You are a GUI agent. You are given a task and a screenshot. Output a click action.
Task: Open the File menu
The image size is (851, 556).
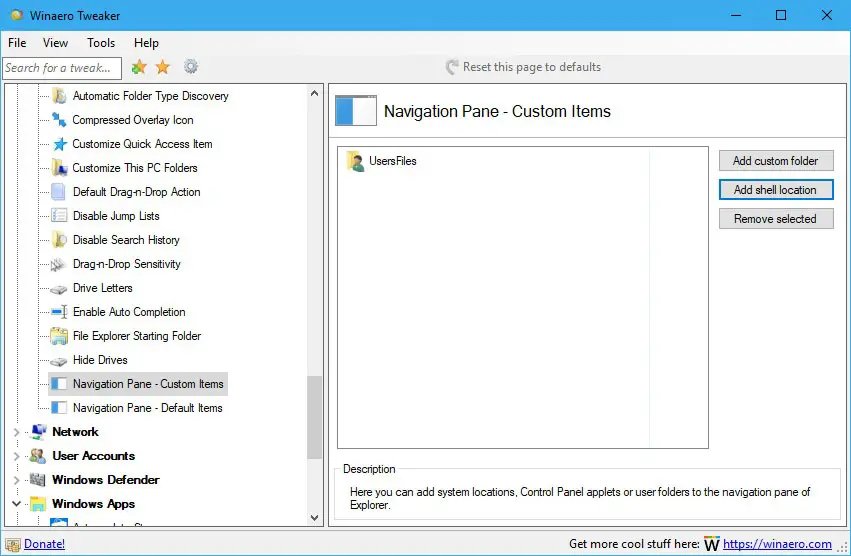(x=17, y=43)
